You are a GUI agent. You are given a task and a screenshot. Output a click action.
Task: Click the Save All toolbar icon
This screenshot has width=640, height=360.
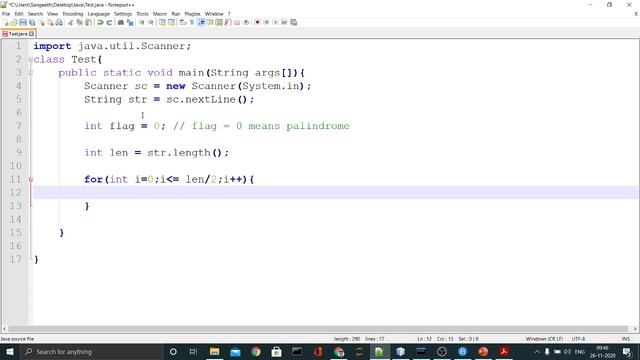(x=32, y=22)
